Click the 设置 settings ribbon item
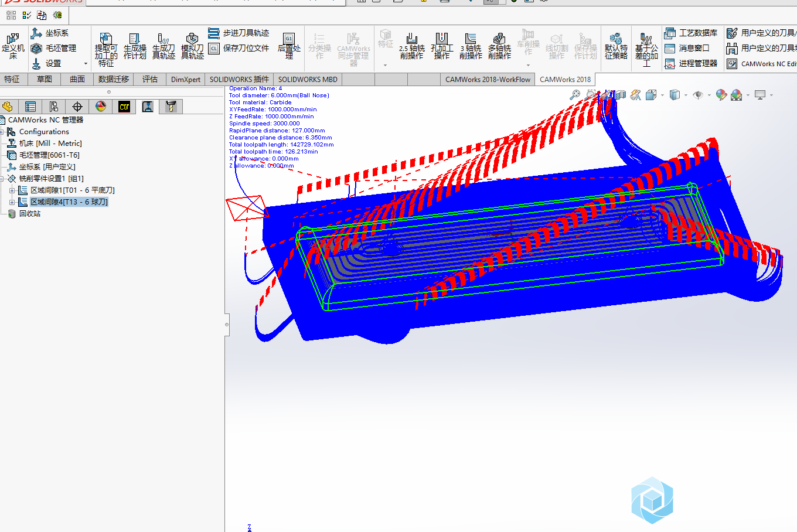The height and width of the screenshot is (532, 797). 46,63
